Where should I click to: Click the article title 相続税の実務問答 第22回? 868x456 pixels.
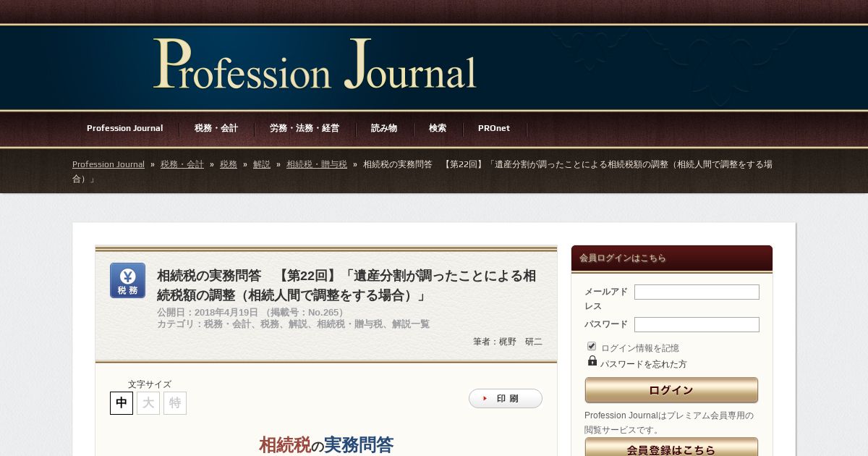[x=346, y=285]
